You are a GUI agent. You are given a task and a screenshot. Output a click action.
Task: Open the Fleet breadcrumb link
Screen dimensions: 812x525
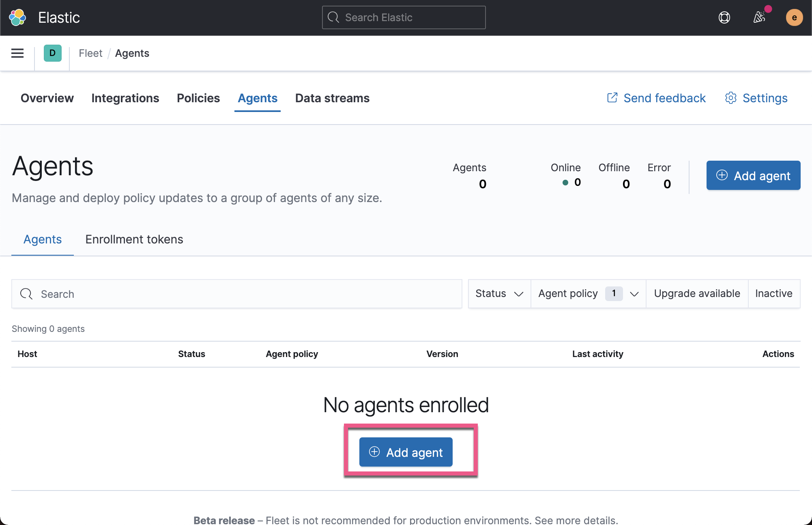click(90, 53)
